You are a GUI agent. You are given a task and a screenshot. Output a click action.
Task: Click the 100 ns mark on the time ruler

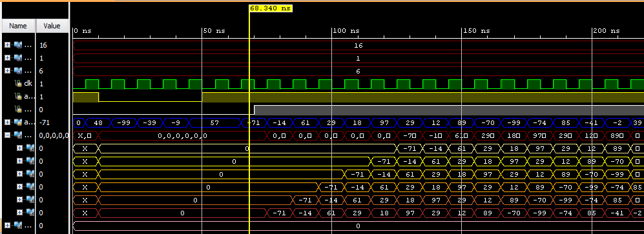pos(346,31)
